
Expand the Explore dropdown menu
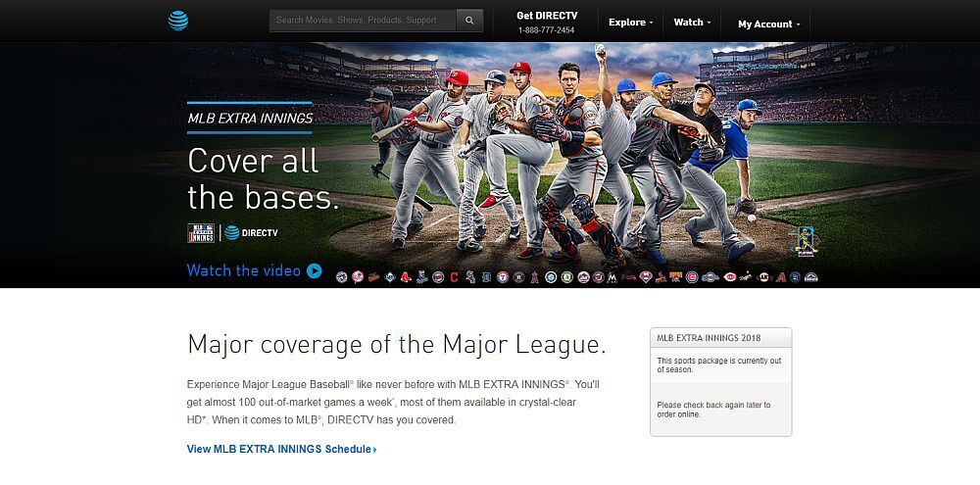pyautogui.click(x=630, y=22)
